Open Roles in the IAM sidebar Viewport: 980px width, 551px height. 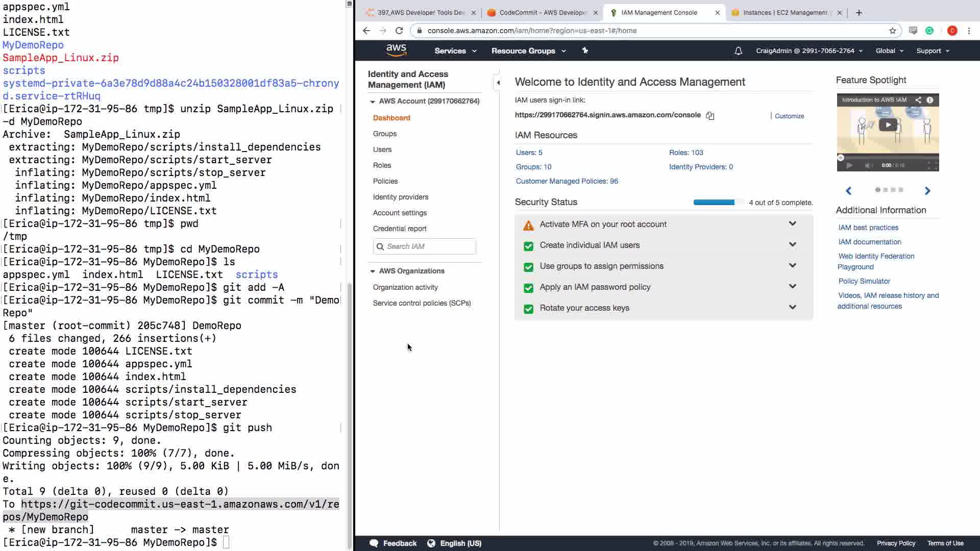[x=382, y=165]
